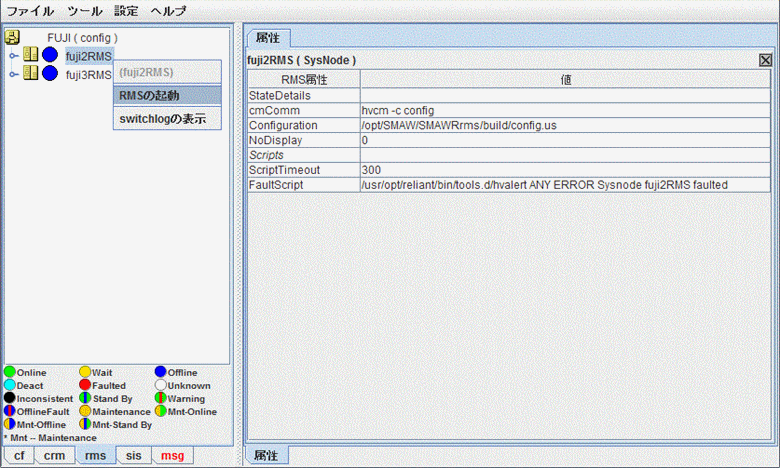Click the Maintenance legend icon
Screen dimensions: 780x468
point(85,411)
